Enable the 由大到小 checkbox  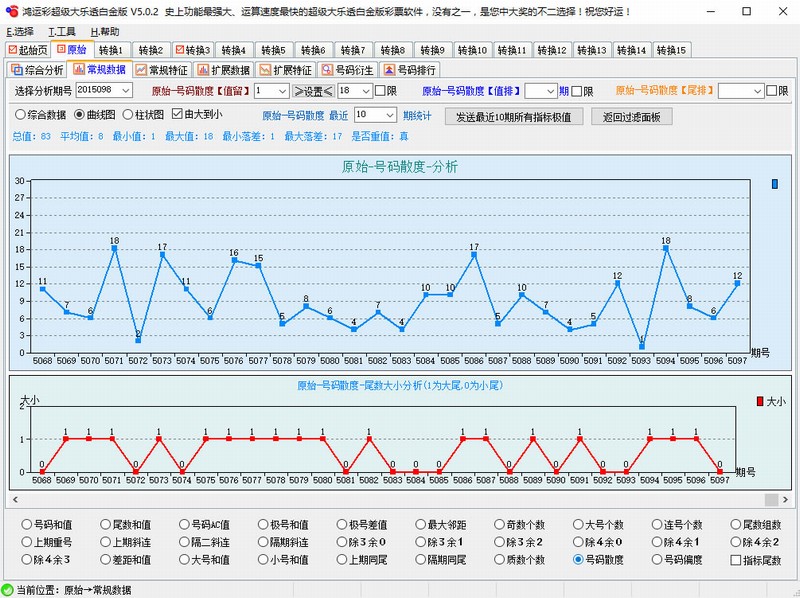click(178, 113)
